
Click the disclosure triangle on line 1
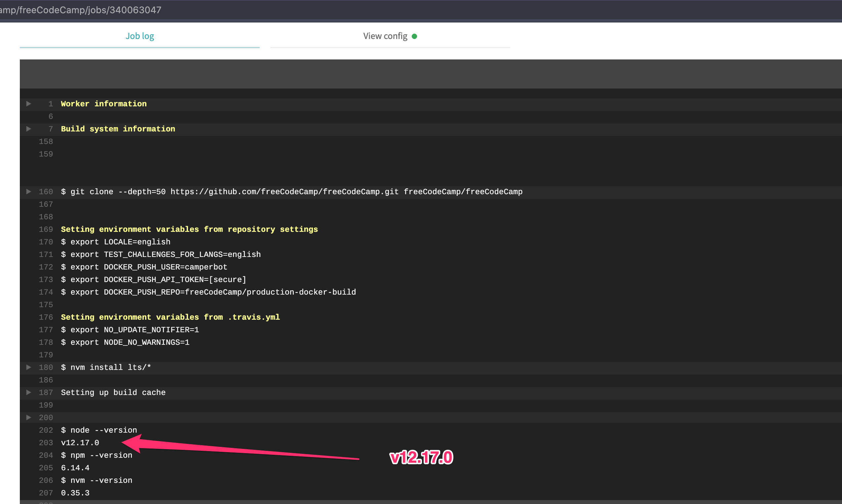(x=28, y=104)
